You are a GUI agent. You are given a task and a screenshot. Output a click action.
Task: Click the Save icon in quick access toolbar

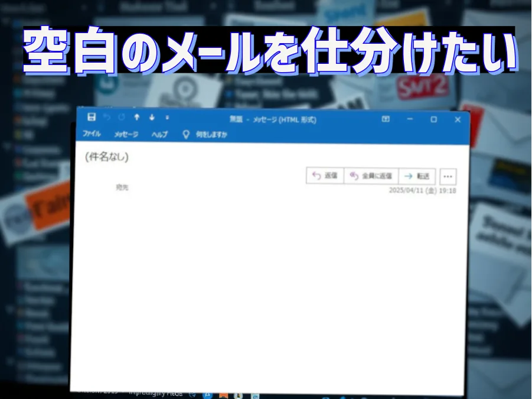(x=90, y=118)
